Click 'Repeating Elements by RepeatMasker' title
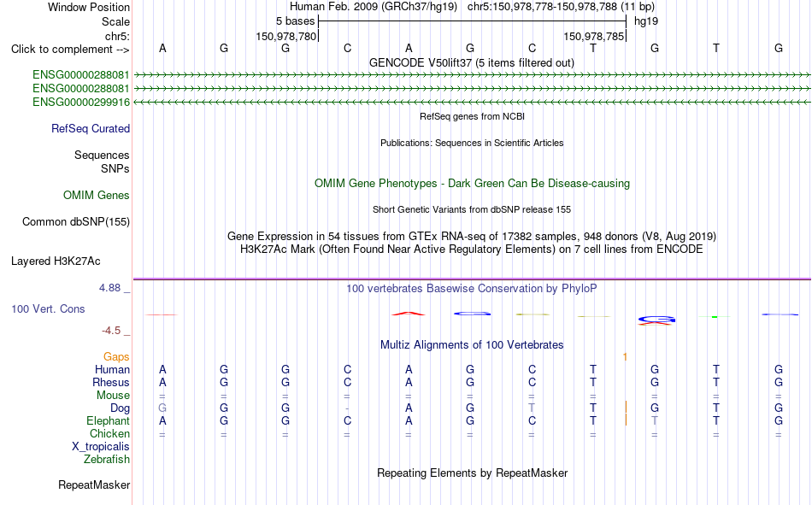This screenshot has width=812, height=505. click(x=473, y=473)
